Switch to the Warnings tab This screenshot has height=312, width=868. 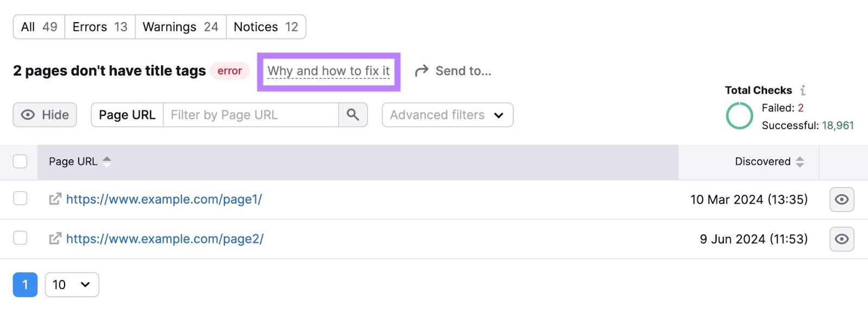180,26
